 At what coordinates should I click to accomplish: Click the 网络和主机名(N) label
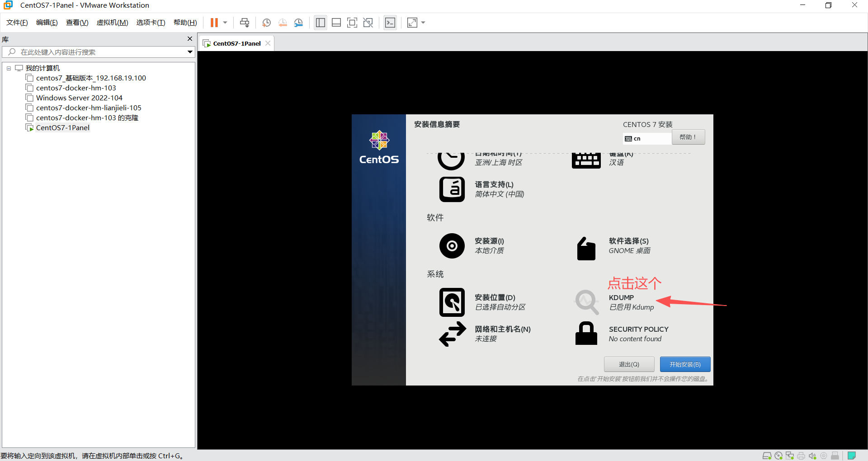click(x=503, y=329)
